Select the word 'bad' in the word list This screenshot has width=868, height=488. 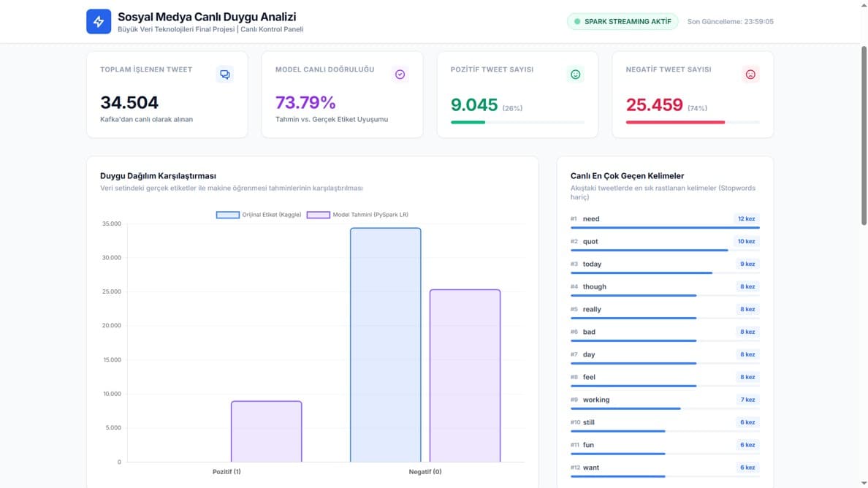[x=589, y=332]
